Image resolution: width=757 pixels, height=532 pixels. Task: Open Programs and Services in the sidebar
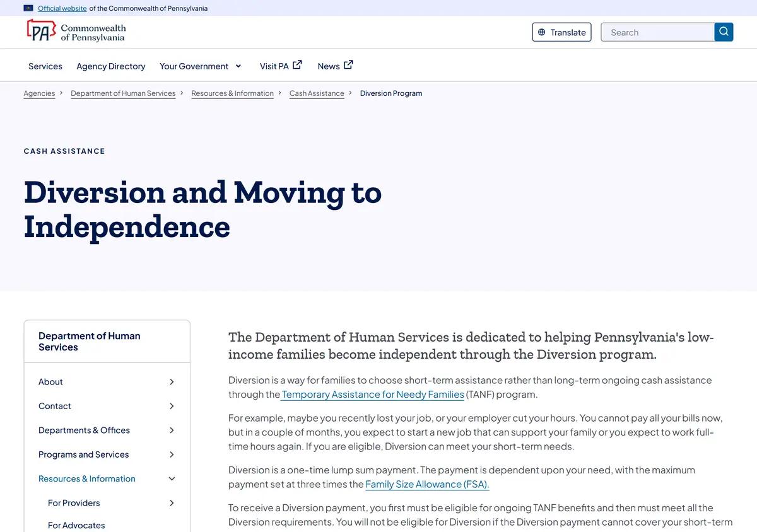(83, 454)
